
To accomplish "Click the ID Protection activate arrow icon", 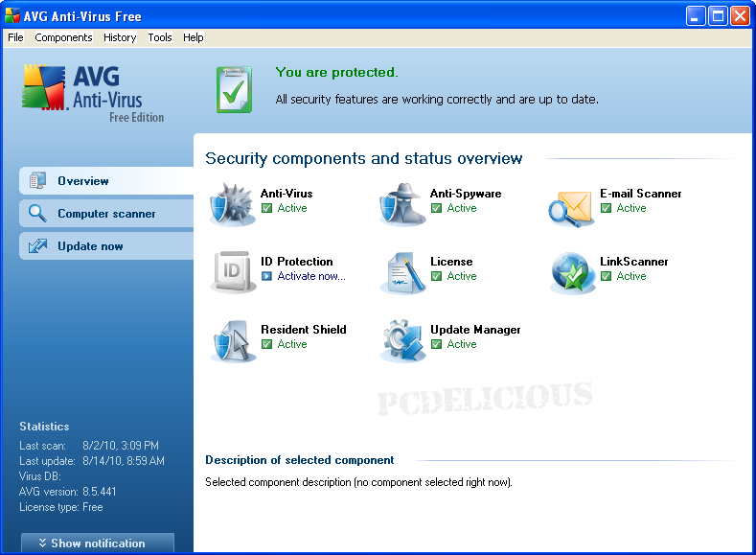I will coord(266,276).
